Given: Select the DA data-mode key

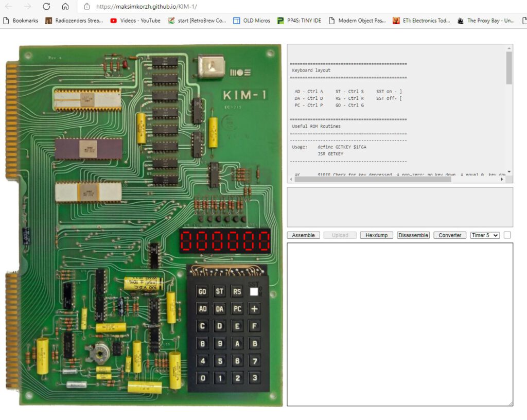Looking at the screenshot, I should (x=219, y=309).
